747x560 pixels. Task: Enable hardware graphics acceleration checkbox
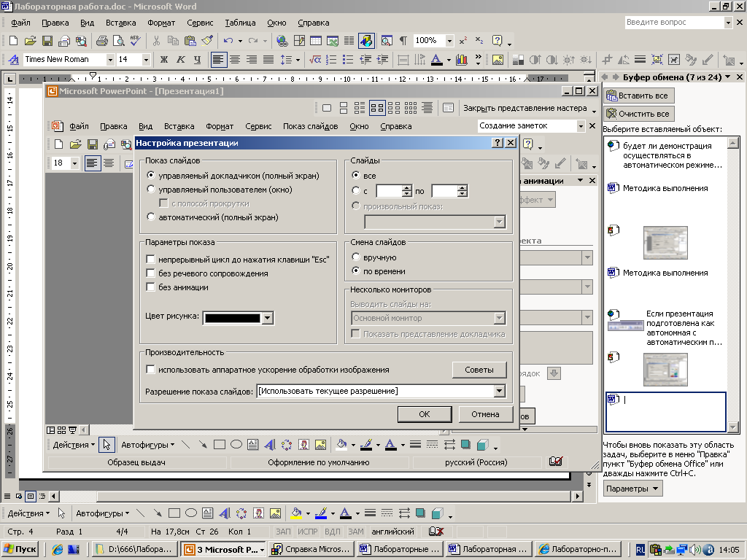150,370
